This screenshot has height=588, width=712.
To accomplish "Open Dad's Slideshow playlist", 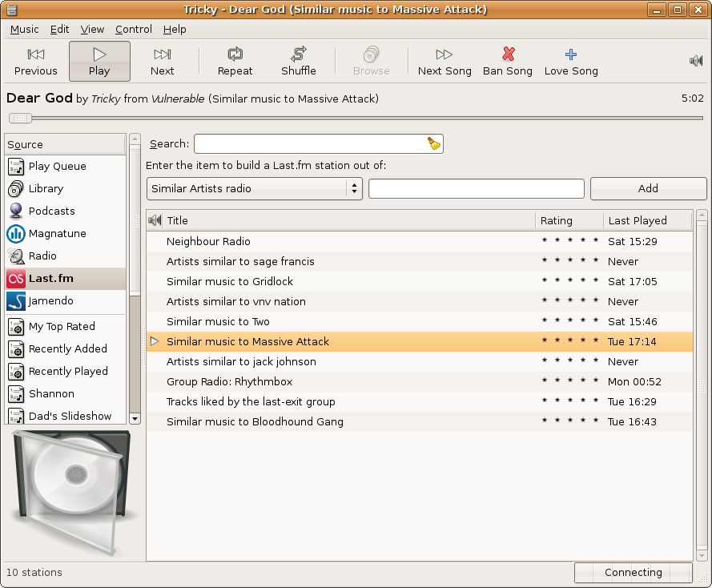I will click(66, 416).
